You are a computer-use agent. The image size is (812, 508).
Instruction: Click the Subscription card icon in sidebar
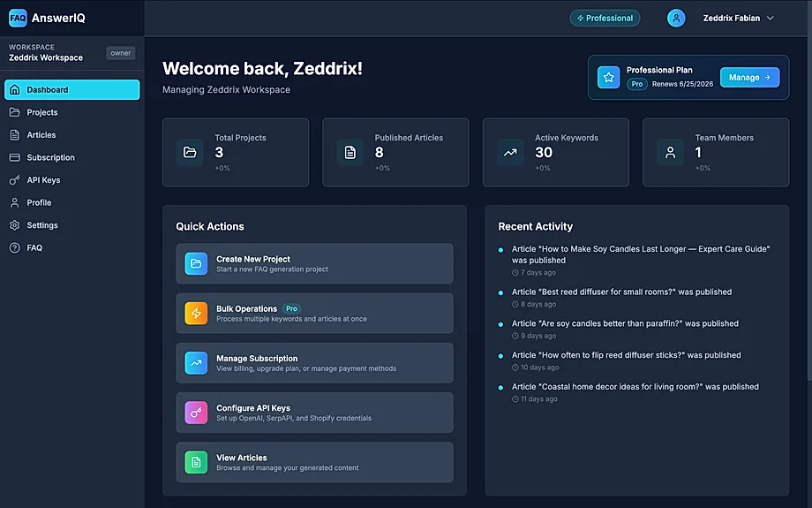[14, 157]
